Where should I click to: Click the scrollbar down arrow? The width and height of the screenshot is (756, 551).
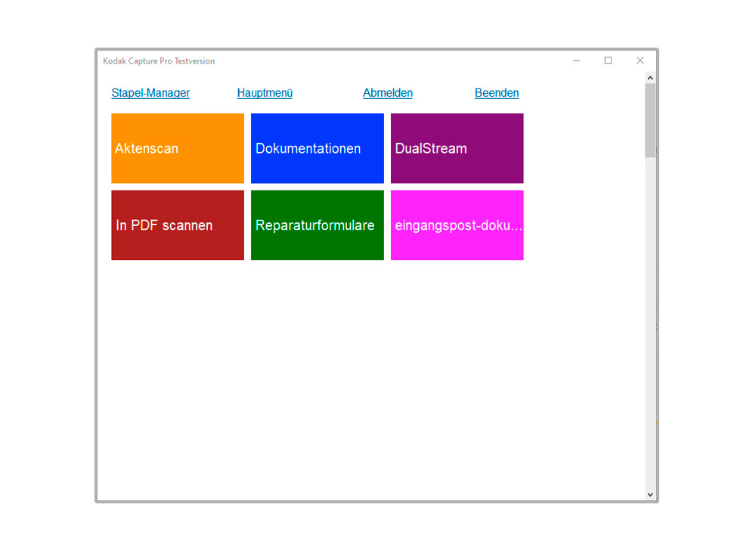pos(650,494)
